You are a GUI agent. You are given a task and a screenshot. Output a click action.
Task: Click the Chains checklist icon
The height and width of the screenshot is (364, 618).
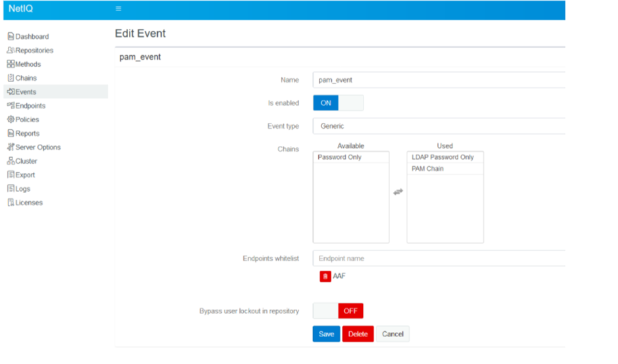(11, 78)
